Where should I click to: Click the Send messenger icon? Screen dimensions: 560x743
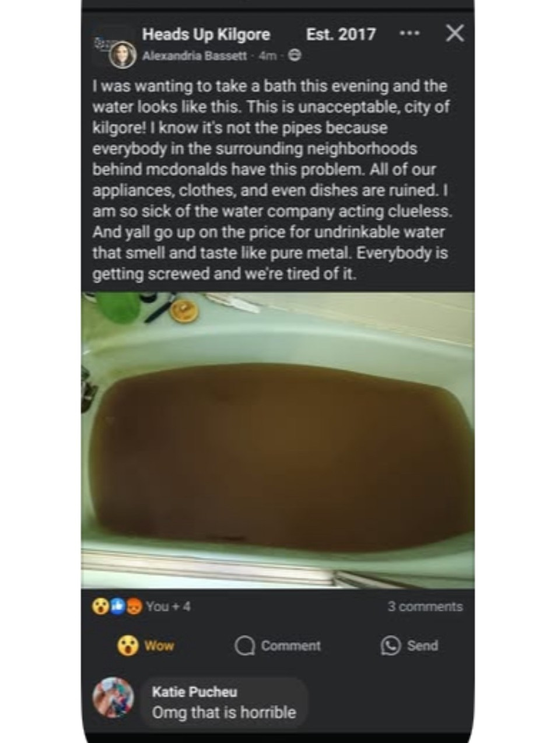[390, 646]
